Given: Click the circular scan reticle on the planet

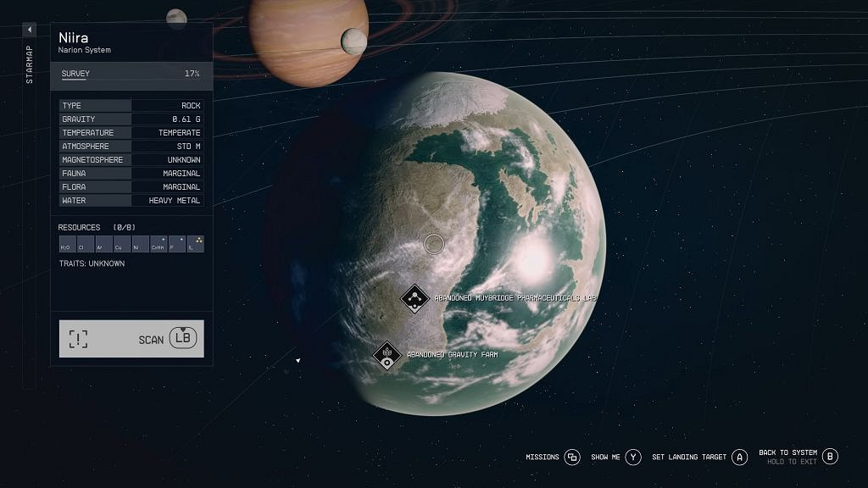Looking at the screenshot, I should [433, 243].
